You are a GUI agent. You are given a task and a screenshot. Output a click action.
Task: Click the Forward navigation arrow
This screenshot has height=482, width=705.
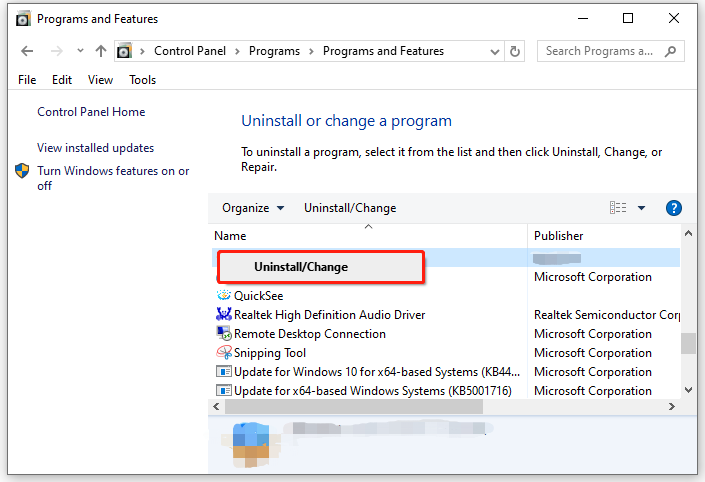57,51
